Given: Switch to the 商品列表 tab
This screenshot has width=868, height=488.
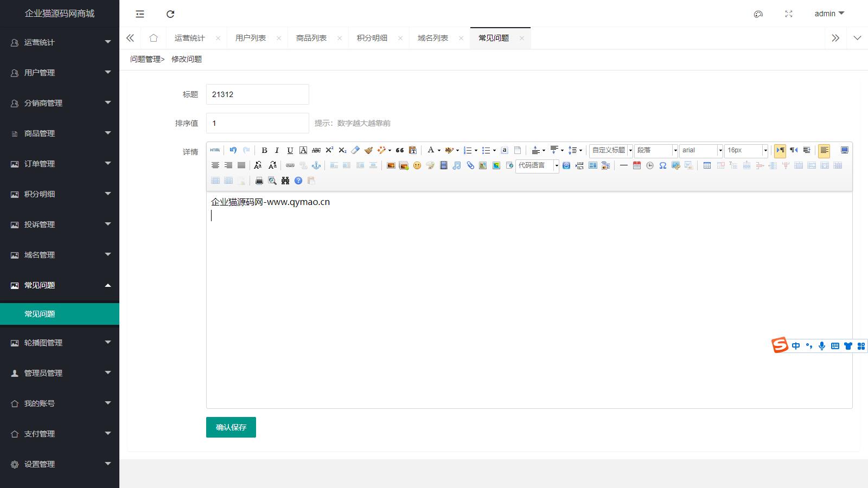Looking at the screenshot, I should point(311,38).
